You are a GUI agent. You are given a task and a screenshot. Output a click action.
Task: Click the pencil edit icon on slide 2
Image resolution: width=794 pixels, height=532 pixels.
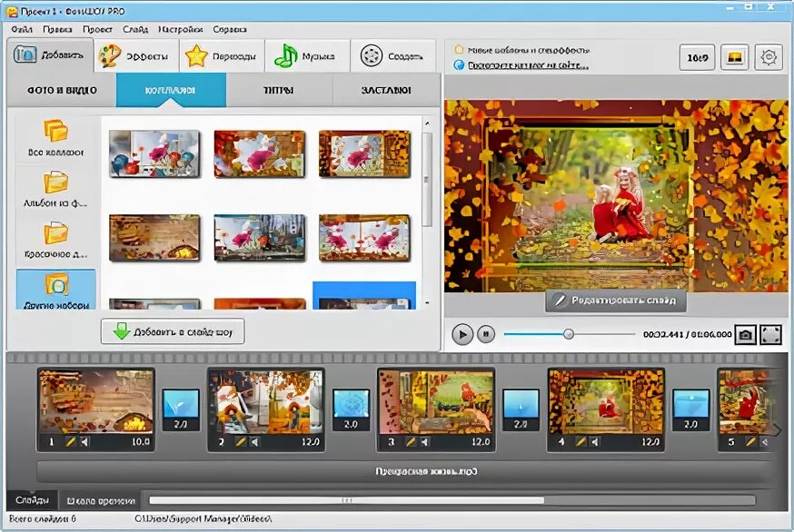click(x=241, y=442)
